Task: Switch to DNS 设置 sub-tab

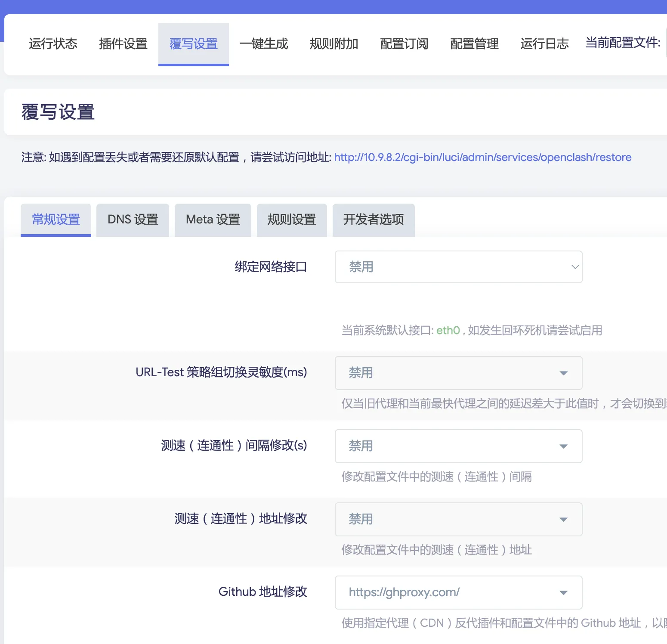Action: click(x=133, y=220)
